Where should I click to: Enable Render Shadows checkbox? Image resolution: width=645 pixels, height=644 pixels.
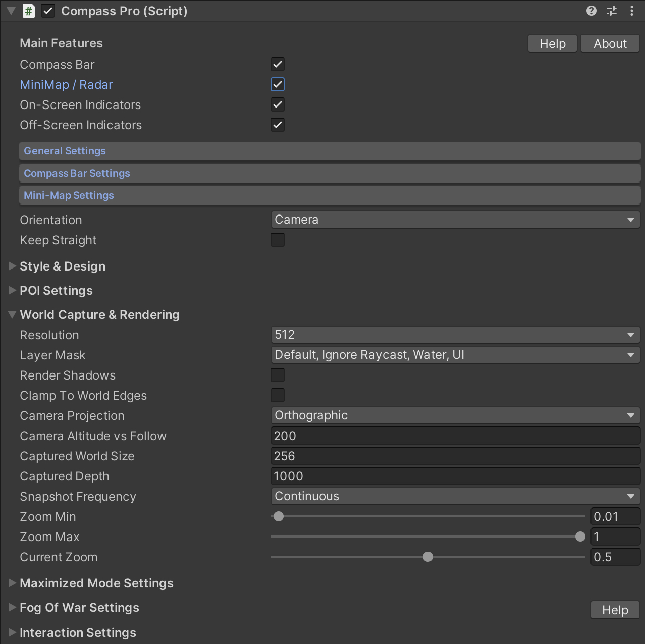point(278,375)
